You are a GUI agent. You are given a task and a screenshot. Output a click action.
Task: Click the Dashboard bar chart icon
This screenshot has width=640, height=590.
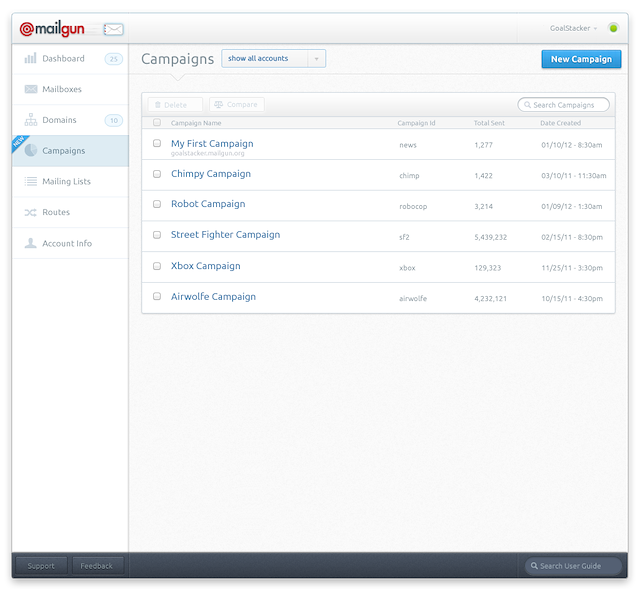pos(31,59)
